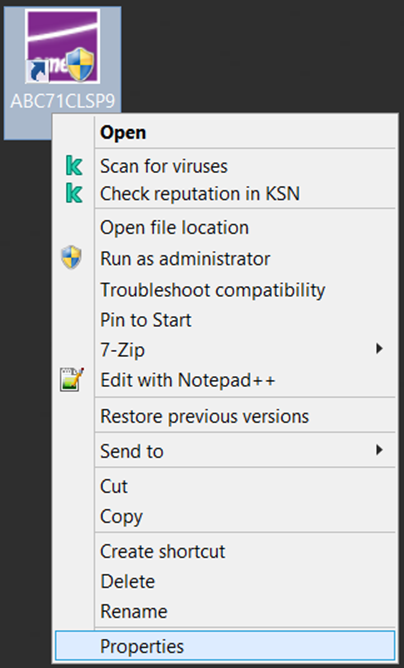Click the Kaspersky icon beside Check reputation in KSN
Screen dimensions: 404x668
click(x=74, y=193)
